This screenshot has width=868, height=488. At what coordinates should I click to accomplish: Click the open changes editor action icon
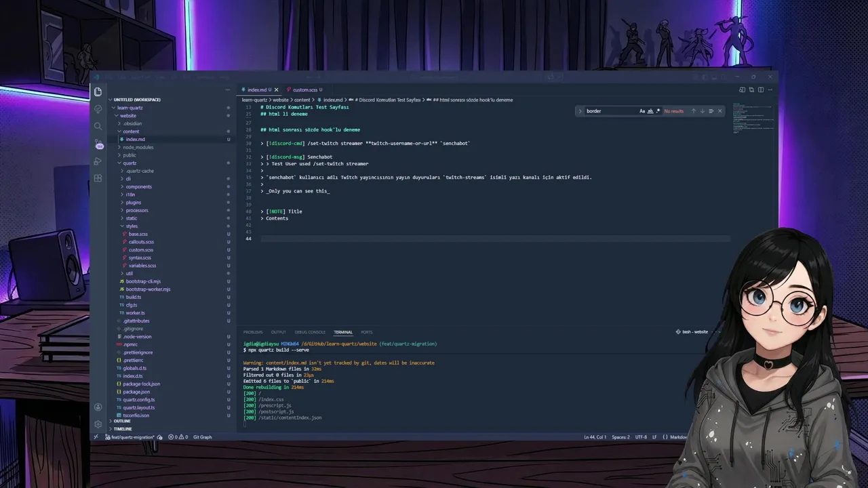(751, 89)
